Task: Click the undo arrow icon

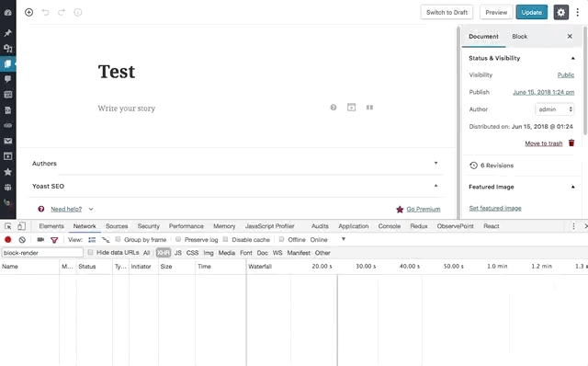Action: coord(45,12)
